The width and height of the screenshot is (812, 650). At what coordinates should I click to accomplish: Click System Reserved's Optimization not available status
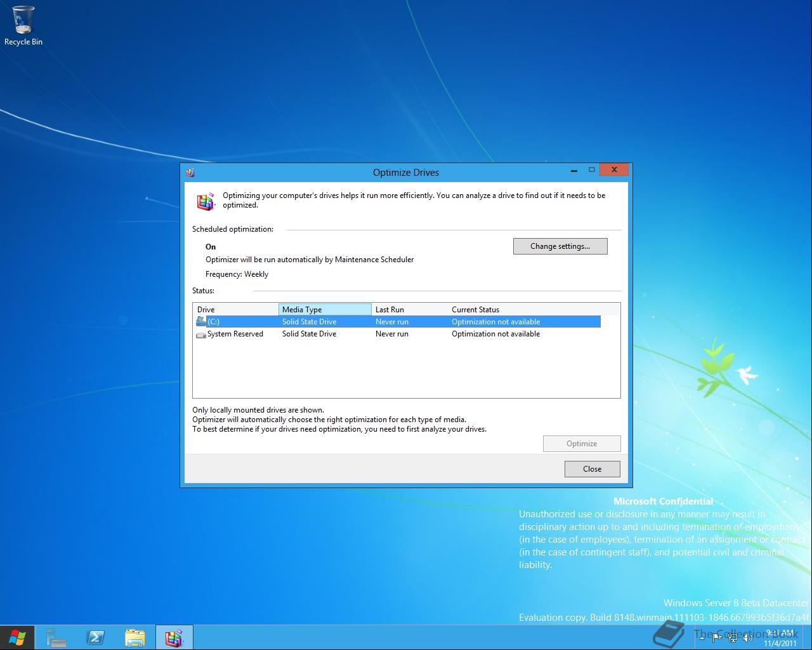[x=496, y=334]
